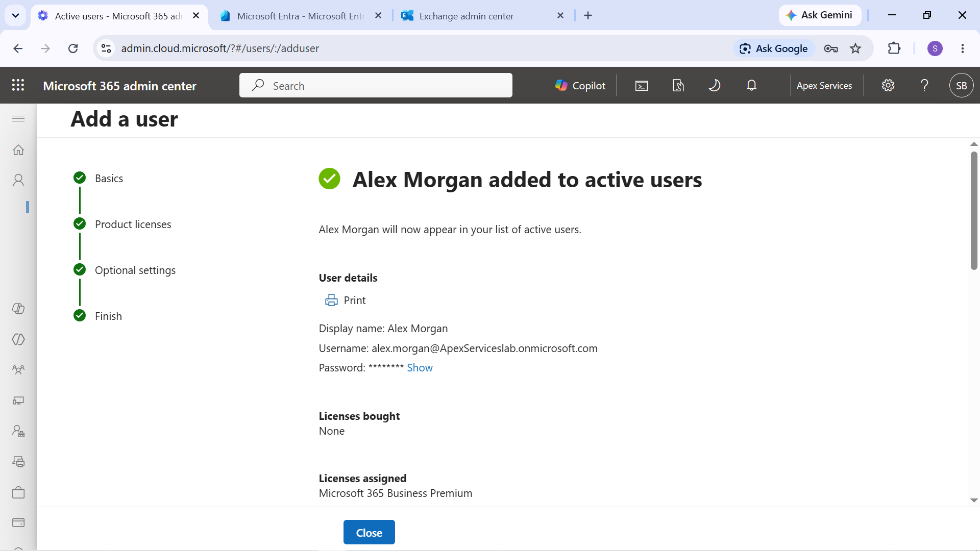980x551 pixels.
Task: Open Marketplace bag icon in the sidebar
Action: (18, 492)
